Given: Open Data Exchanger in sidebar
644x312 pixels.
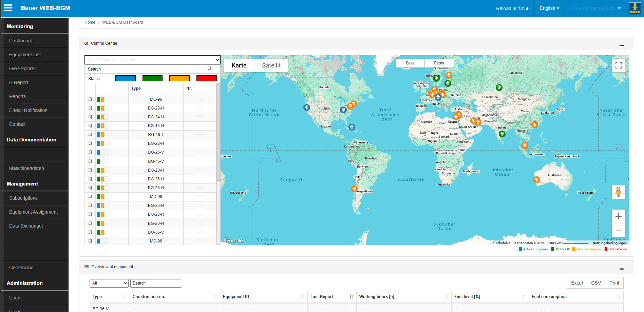Looking at the screenshot, I should tap(26, 226).
